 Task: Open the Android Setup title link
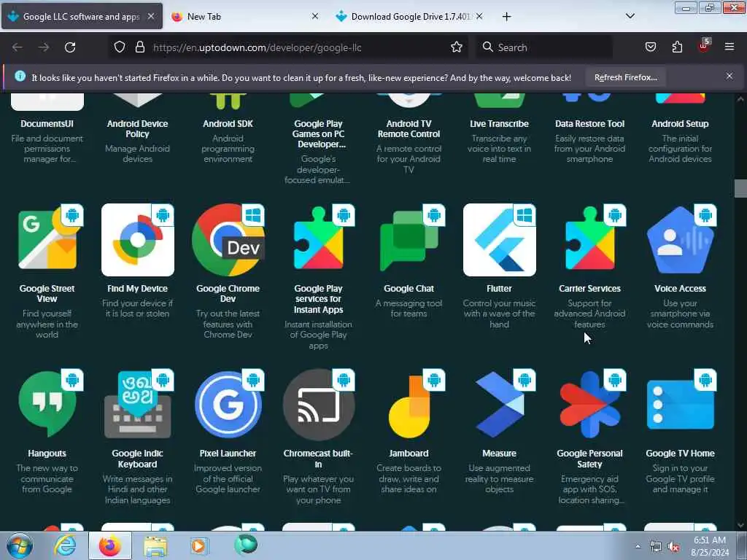pyautogui.click(x=681, y=124)
